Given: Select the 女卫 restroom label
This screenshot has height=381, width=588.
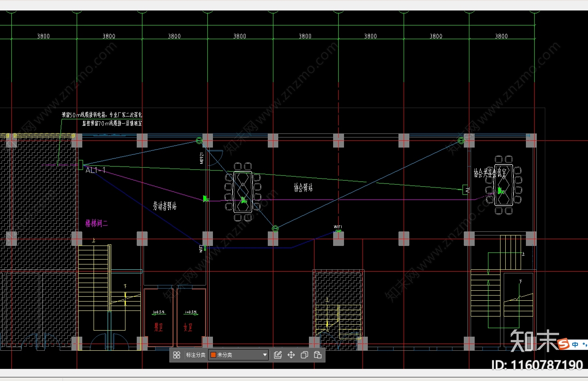Looking at the screenshot, I should 188,327.
